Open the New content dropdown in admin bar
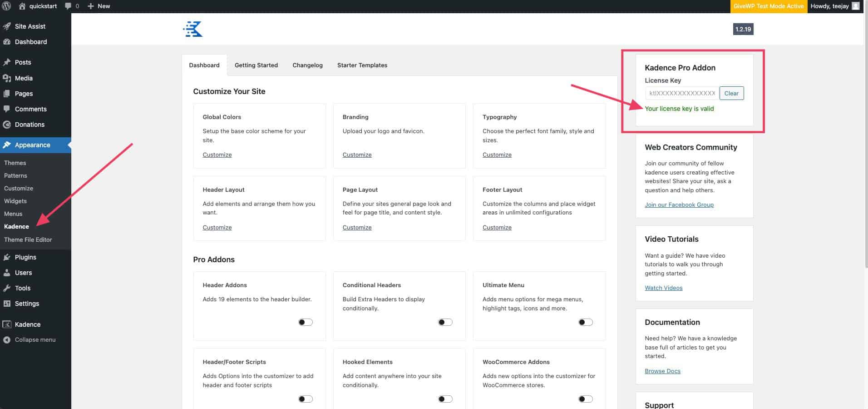 (99, 6)
